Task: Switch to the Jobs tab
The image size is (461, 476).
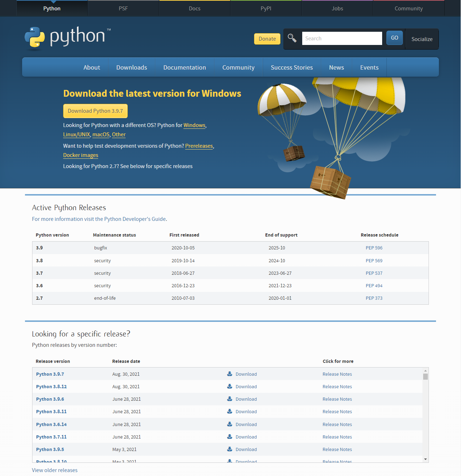Action: pyautogui.click(x=337, y=8)
